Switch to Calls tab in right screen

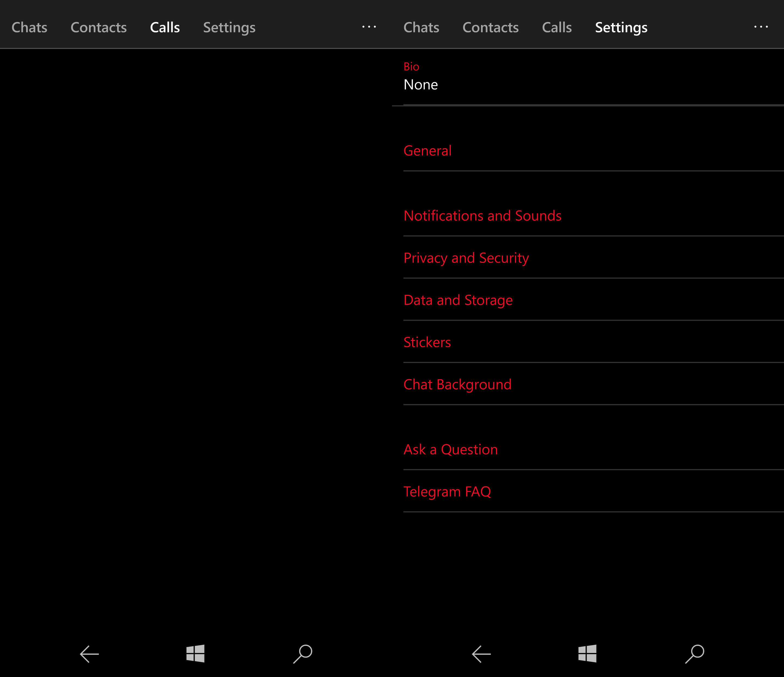coord(557,27)
